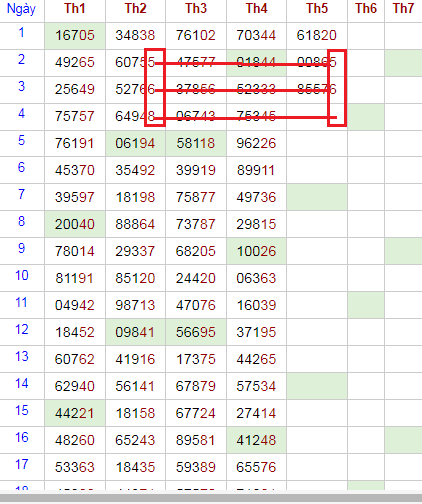Select cell with value 61820

[x=317, y=36]
